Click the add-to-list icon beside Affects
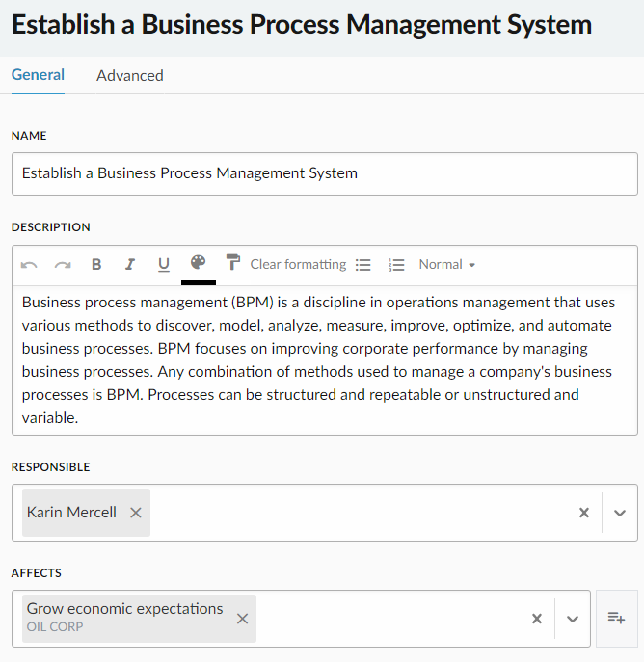This screenshot has height=662, width=644. tap(617, 618)
